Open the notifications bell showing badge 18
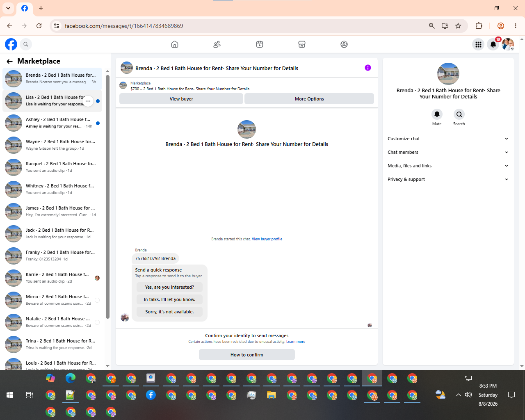525x420 pixels. 493,44
